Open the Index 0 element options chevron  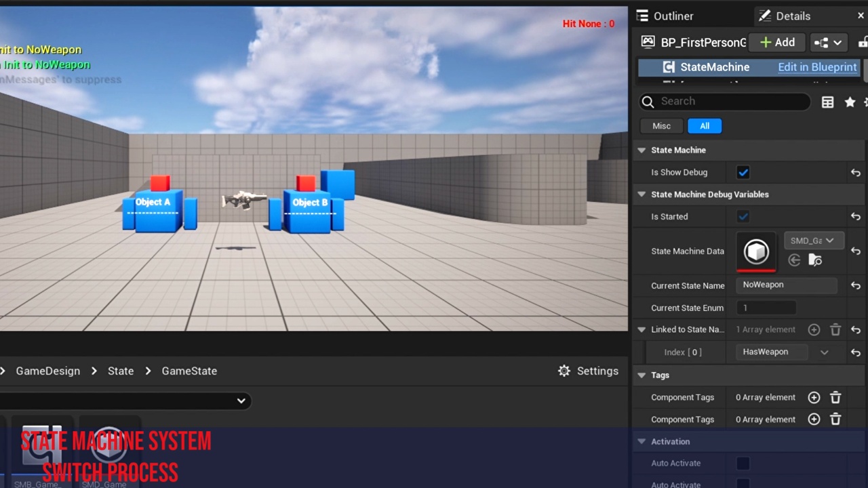pos(825,352)
